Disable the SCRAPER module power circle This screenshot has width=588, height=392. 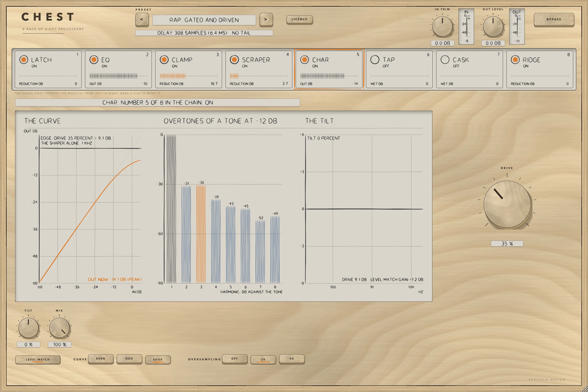234,59
